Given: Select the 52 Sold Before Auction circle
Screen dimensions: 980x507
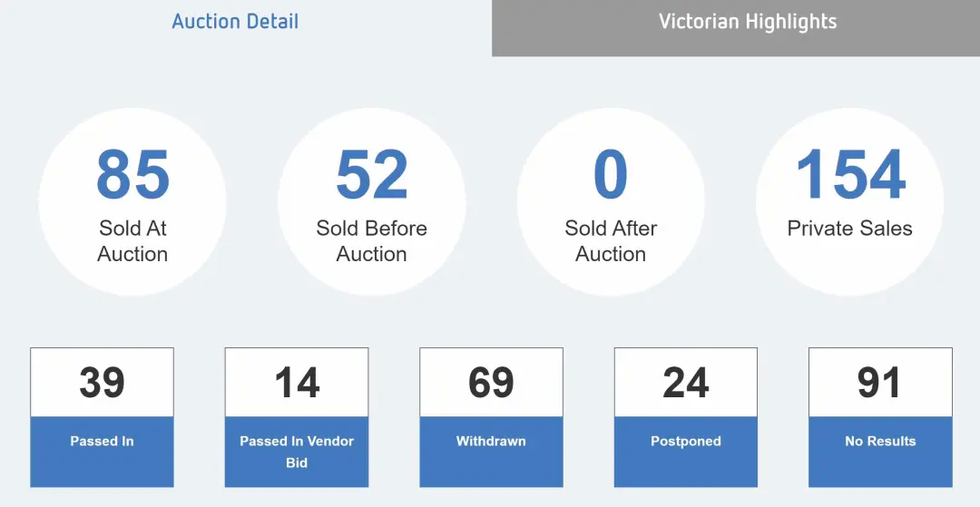Looking at the screenshot, I should click(x=372, y=201).
